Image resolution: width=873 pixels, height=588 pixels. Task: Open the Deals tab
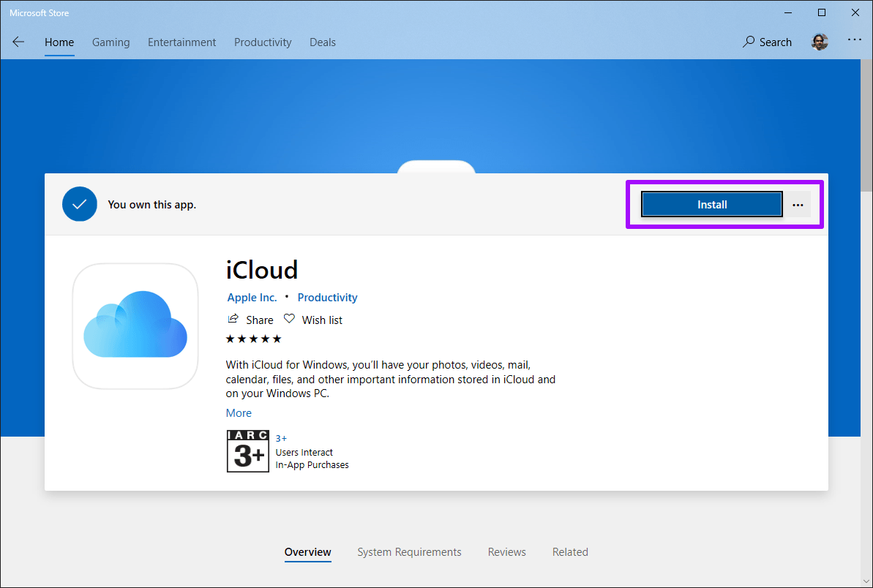323,42
